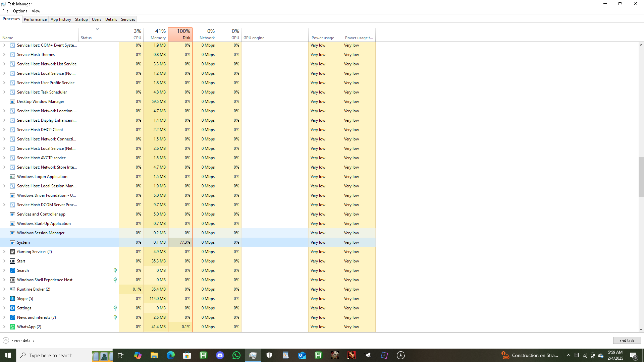The height and width of the screenshot is (362, 644).
Task: Open Discord from the taskbar
Action: coord(220,355)
